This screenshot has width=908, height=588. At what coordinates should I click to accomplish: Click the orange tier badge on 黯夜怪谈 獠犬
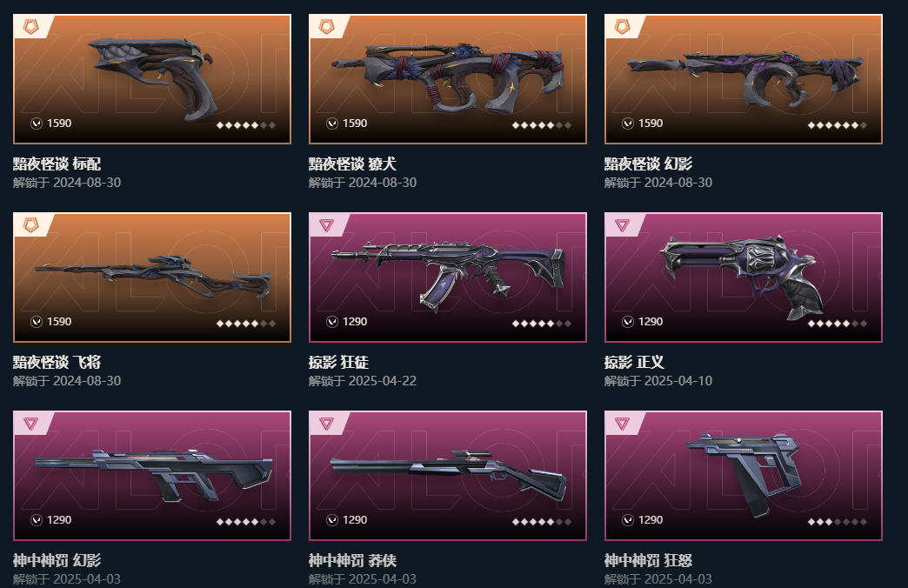[x=327, y=27]
